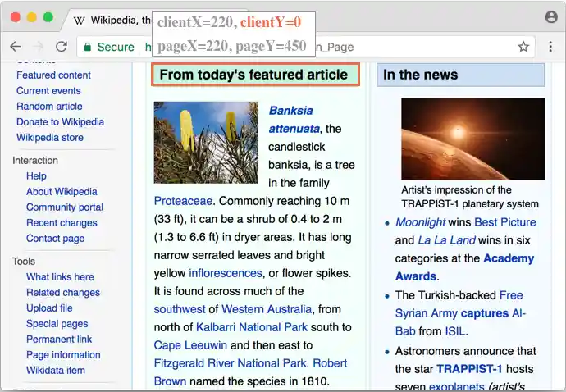566x392 pixels.
Task: Open Donate to Wikipedia link
Action: [x=60, y=122]
